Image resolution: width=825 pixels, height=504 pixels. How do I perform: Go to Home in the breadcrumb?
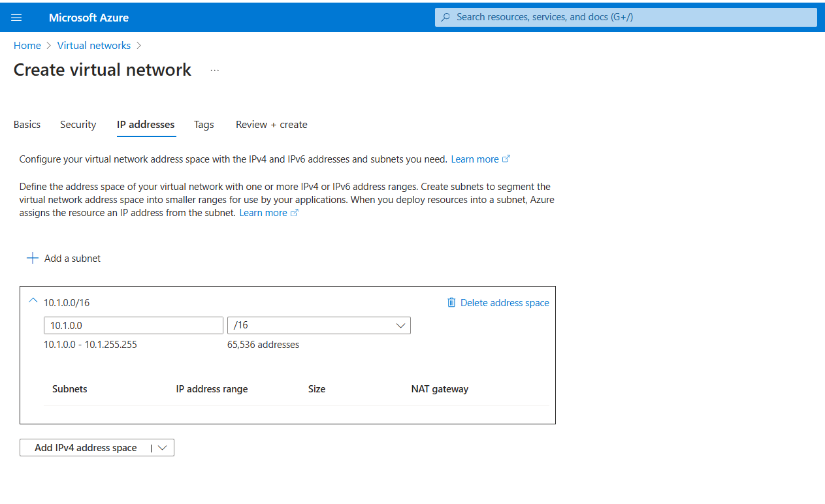[x=27, y=46]
